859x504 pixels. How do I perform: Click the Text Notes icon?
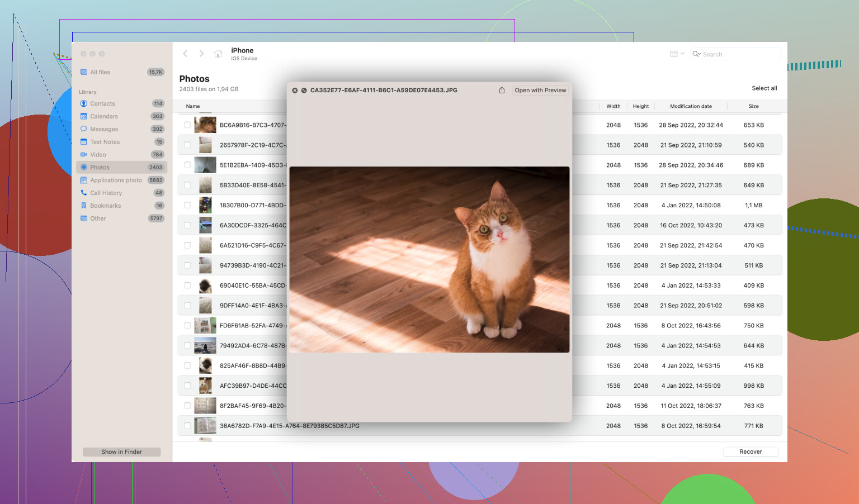pyautogui.click(x=84, y=142)
